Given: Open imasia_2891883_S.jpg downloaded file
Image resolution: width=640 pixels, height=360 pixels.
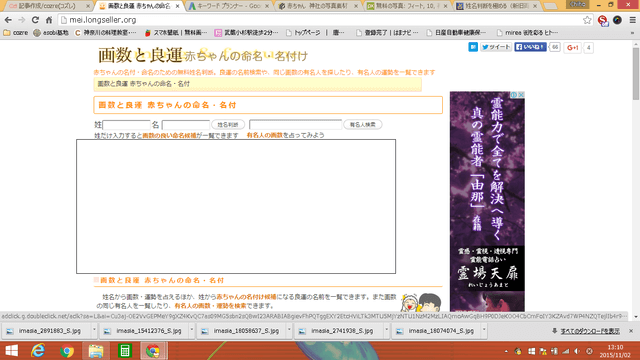Looking at the screenshot, I should point(46,331).
